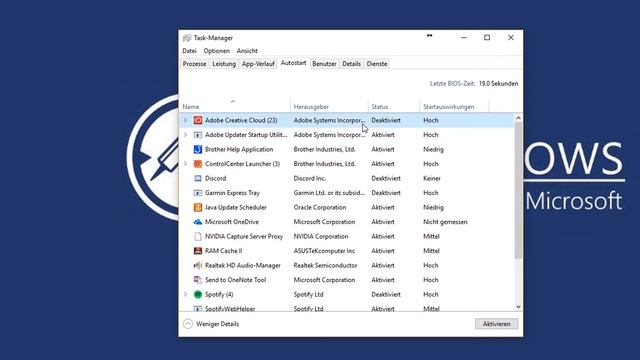Switch to the Prozesse tab

[195, 64]
